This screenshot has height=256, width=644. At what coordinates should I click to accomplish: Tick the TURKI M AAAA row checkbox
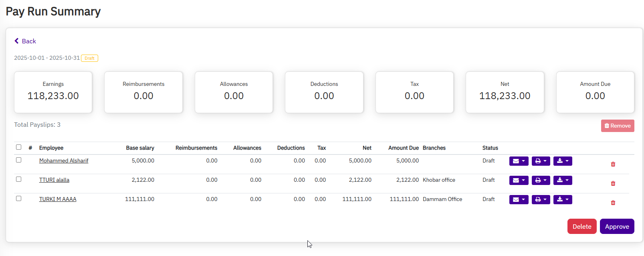(18, 199)
